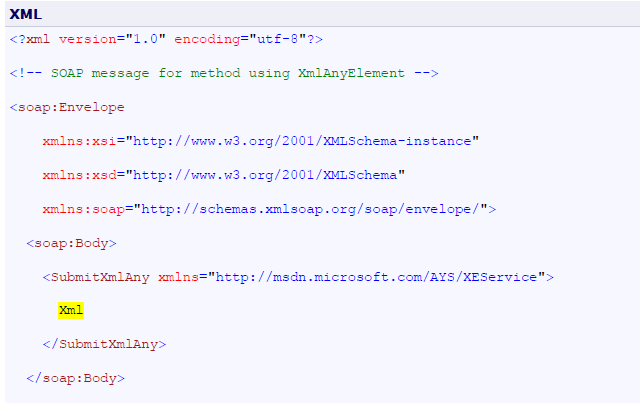The image size is (640, 403).
Task: Click the xmlns:xsi attribute name
Action: point(79,141)
